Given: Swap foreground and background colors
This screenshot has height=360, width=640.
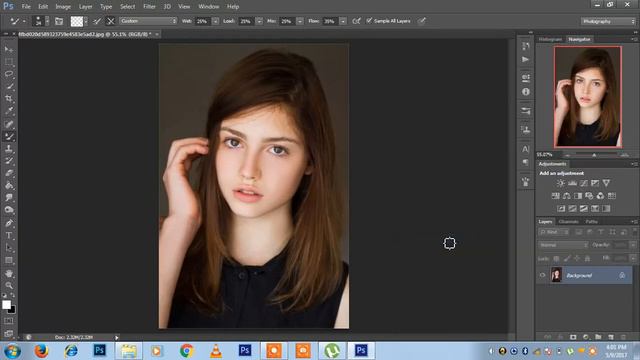Looking at the screenshot, I should pyautogui.click(x=13, y=296).
